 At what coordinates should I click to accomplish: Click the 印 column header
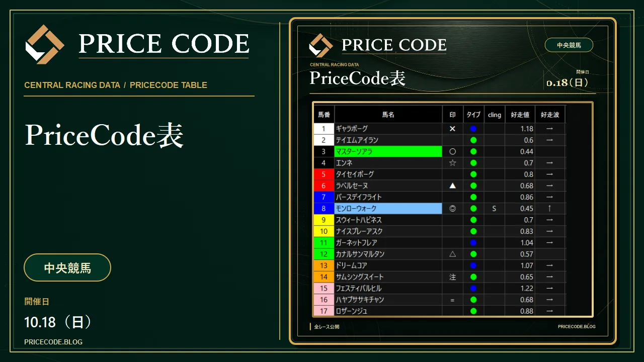[x=452, y=115]
